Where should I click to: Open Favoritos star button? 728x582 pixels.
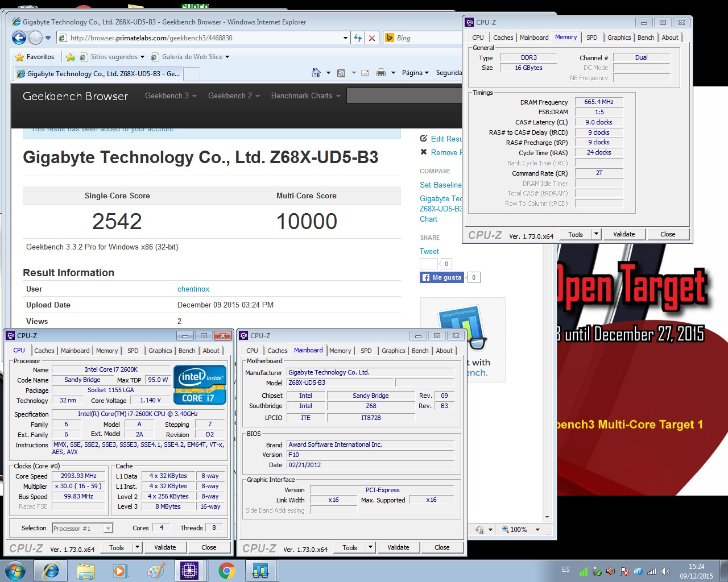click(35, 57)
